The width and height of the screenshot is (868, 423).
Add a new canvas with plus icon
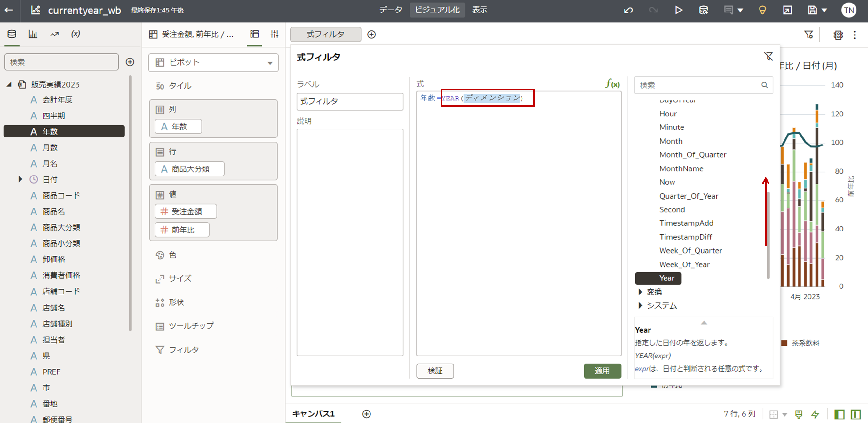click(x=367, y=414)
